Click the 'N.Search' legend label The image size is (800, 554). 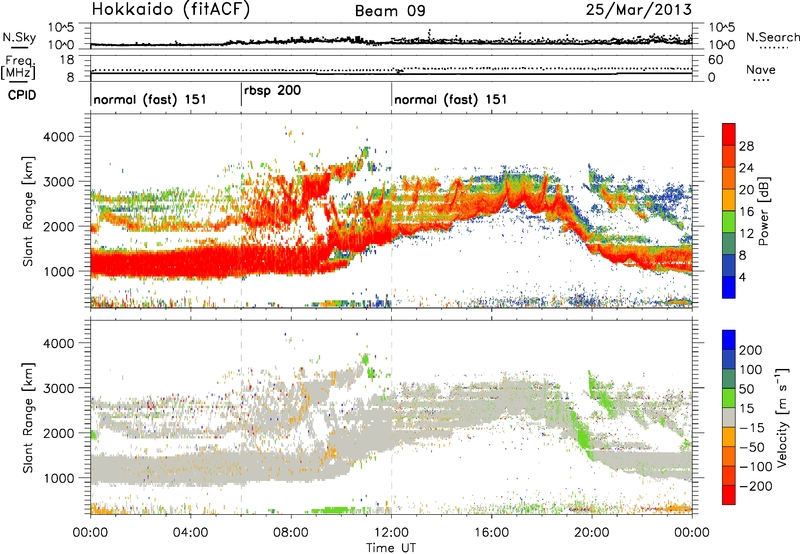tap(772, 37)
